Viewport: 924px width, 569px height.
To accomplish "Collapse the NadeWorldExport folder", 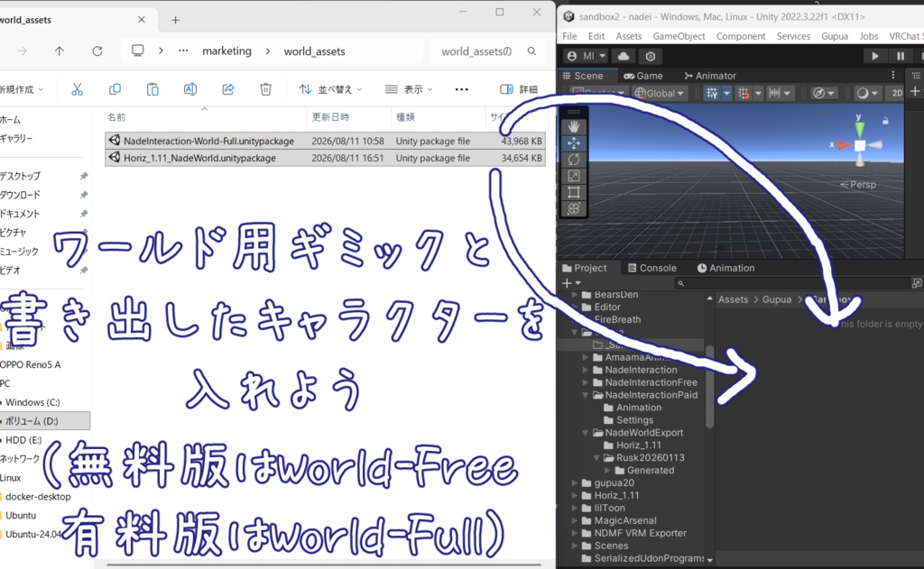I will 585,432.
